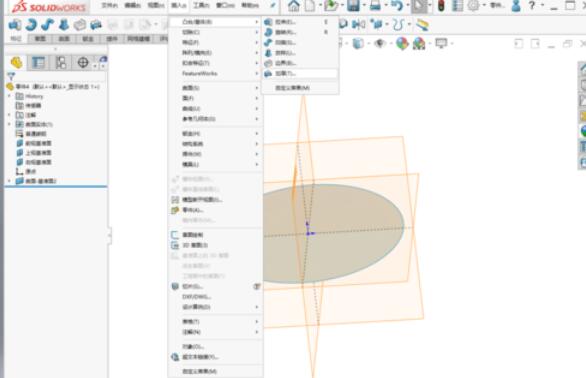The image size is (586, 378).
Task: Click the Open file icon
Action: tap(331, 6)
